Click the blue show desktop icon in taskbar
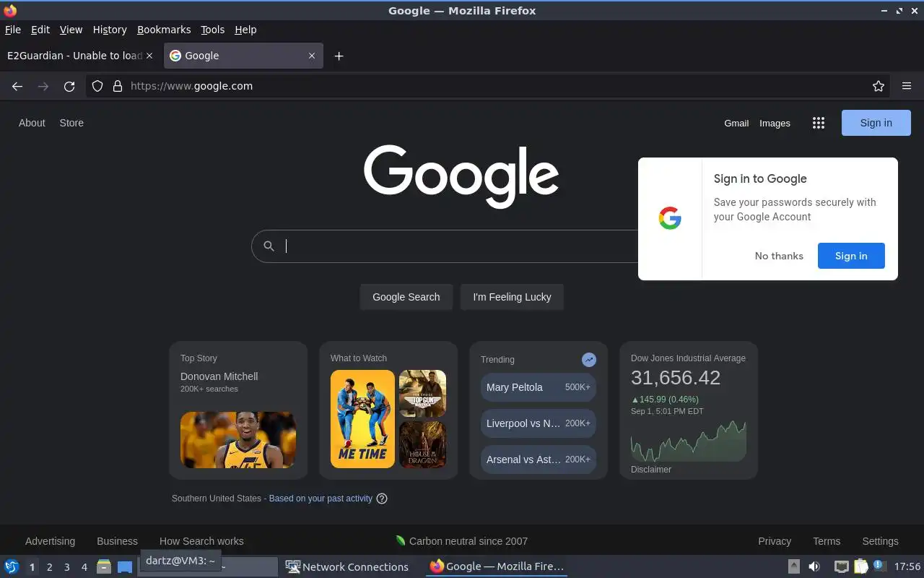This screenshot has height=578, width=924. (x=125, y=566)
